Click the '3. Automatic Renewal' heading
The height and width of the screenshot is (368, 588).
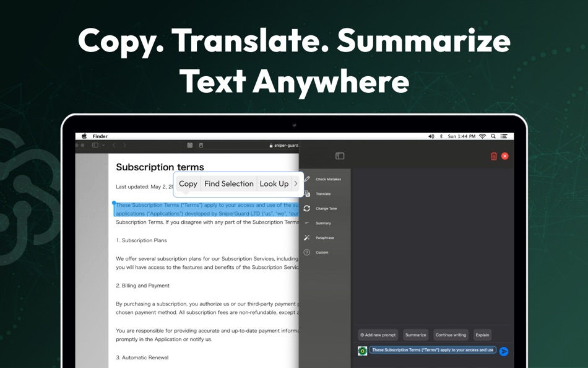click(x=142, y=357)
